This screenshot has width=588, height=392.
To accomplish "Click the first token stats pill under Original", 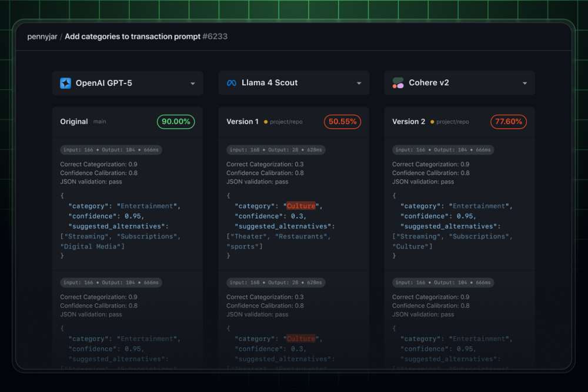I will click(x=111, y=150).
